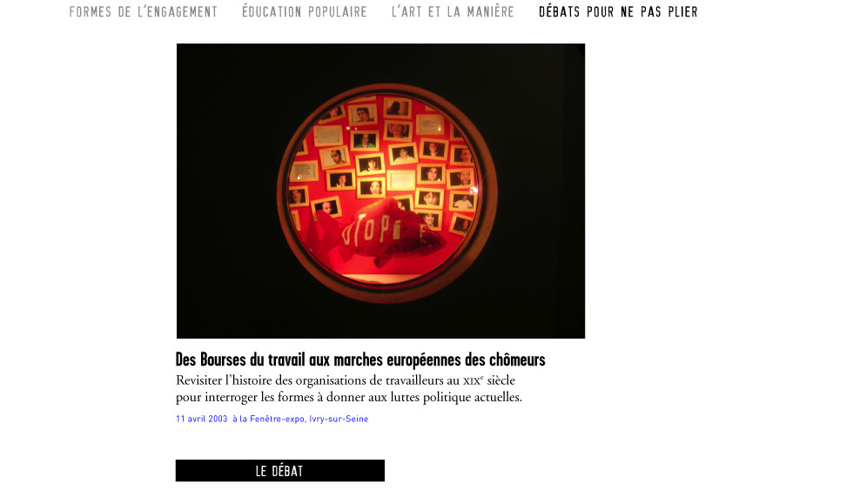Click the Des Bourses du travail headline
853x504 pixels.
pos(360,360)
